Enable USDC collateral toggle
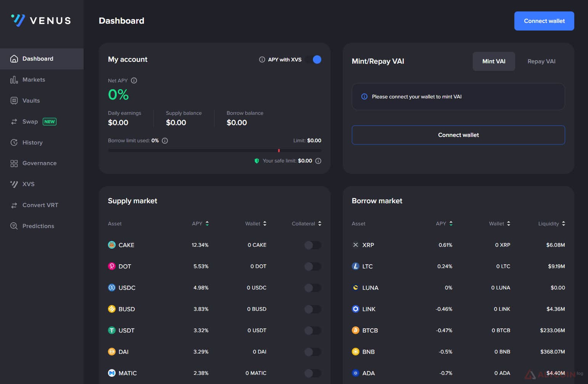The width and height of the screenshot is (588, 384). click(313, 288)
